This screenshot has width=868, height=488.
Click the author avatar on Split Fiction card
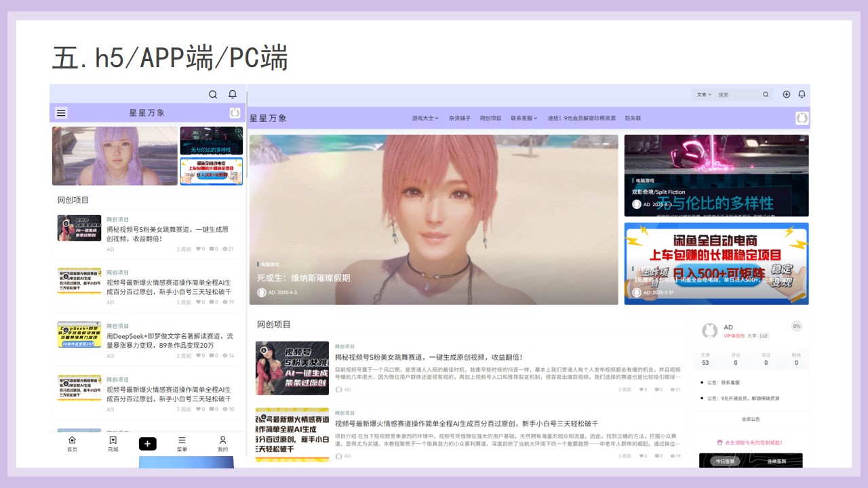point(637,204)
